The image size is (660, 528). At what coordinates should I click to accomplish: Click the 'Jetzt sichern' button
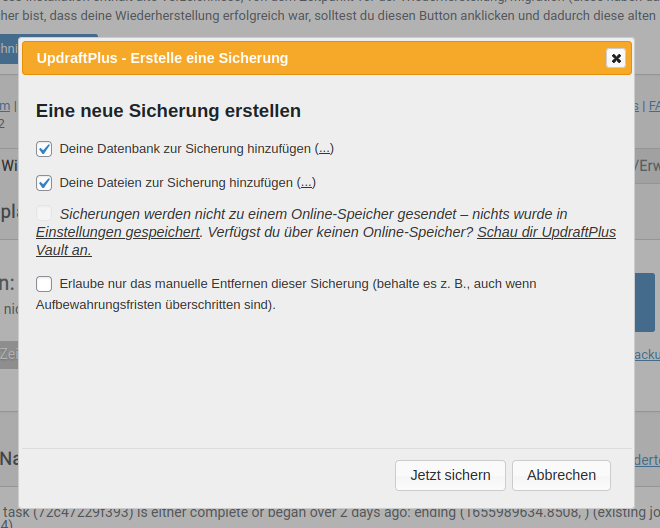point(450,475)
